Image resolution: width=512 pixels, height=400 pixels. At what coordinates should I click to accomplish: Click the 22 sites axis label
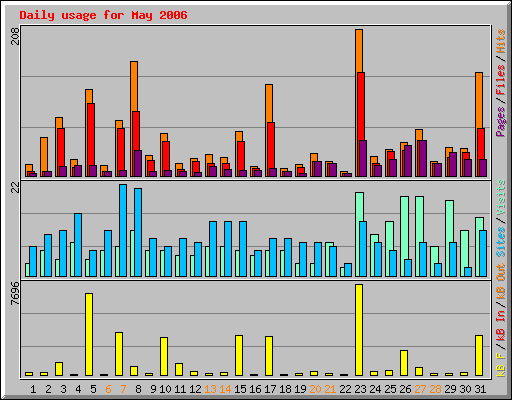(15, 188)
